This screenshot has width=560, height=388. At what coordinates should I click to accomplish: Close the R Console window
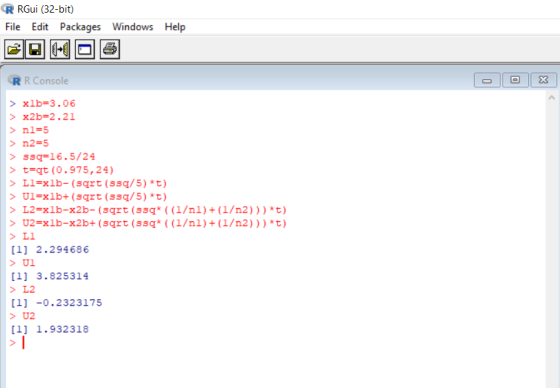pyautogui.click(x=544, y=80)
